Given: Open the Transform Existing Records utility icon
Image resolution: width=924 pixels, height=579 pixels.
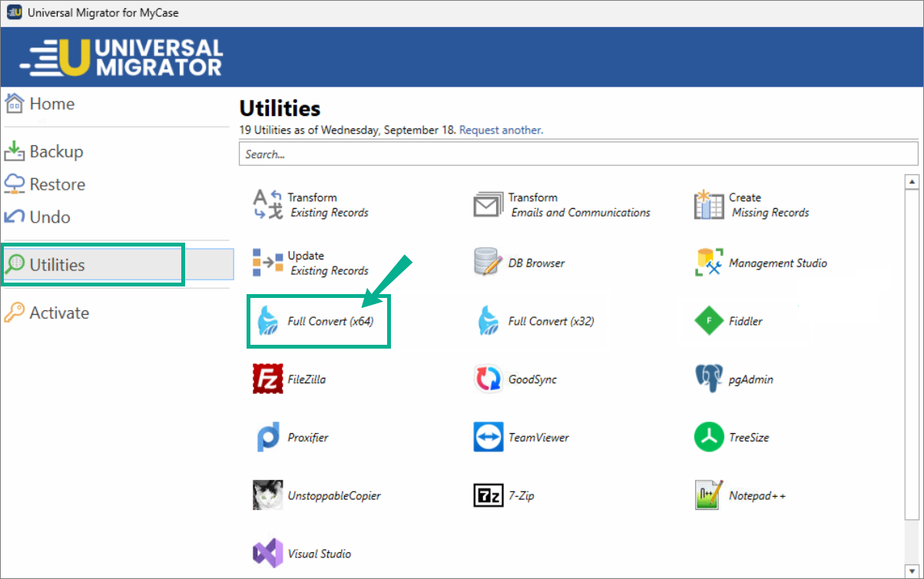Looking at the screenshot, I should tap(268, 205).
